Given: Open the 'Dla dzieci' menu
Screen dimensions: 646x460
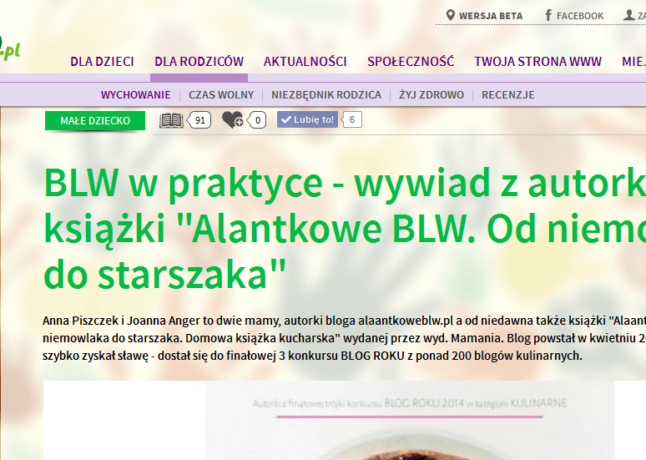Looking at the screenshot, I should point(102,61).
